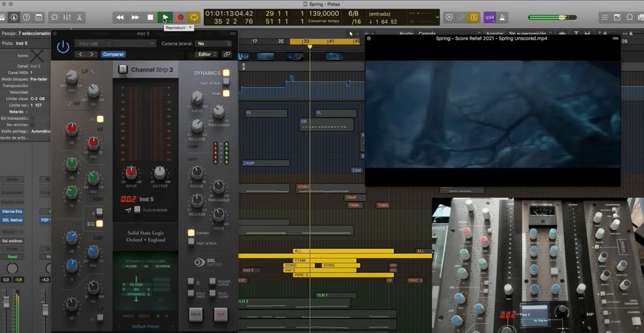The height and width of the screenshot is (333, 644).
Task: Toggle the gate EXPAND button
Action: 191,233
